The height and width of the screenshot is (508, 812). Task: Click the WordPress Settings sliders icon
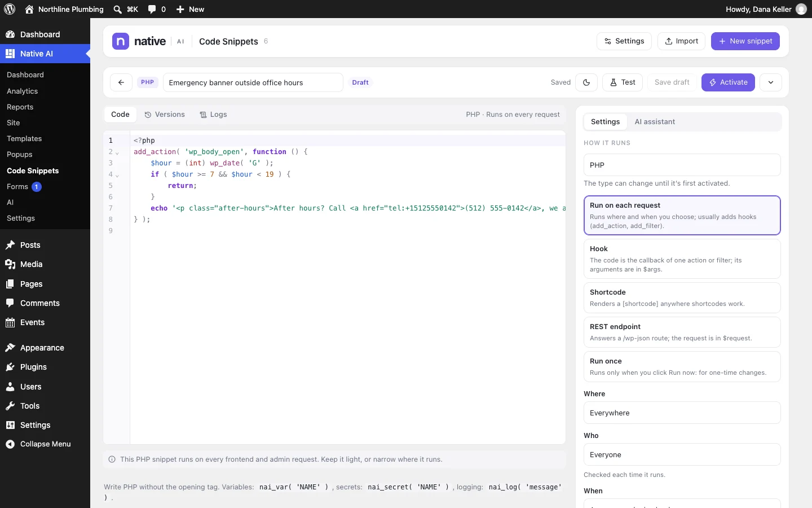point(10,425)
